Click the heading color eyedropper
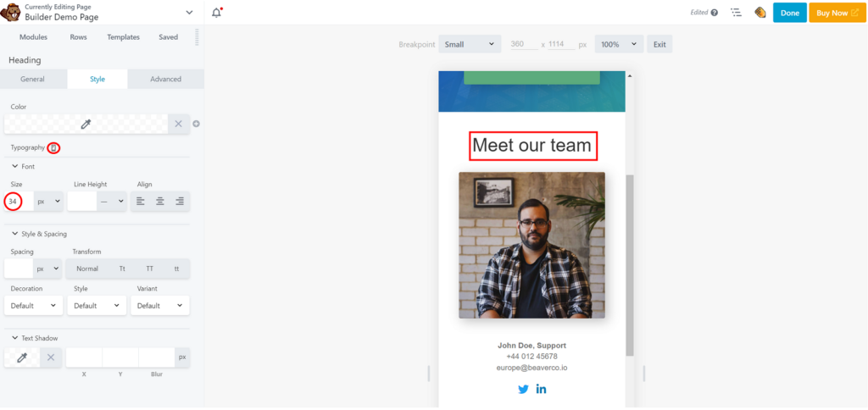 click(x=86, y=124)
